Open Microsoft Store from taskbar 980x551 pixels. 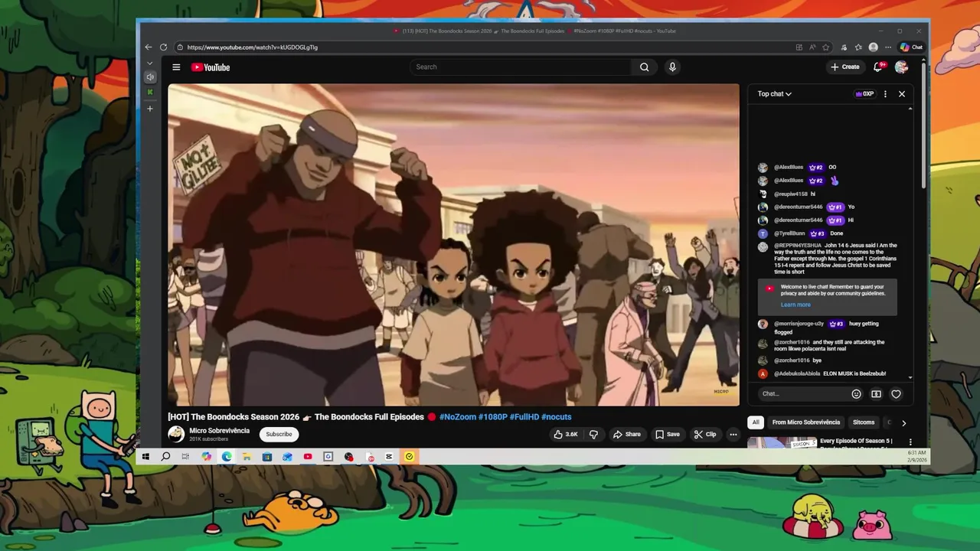[267, 457]
